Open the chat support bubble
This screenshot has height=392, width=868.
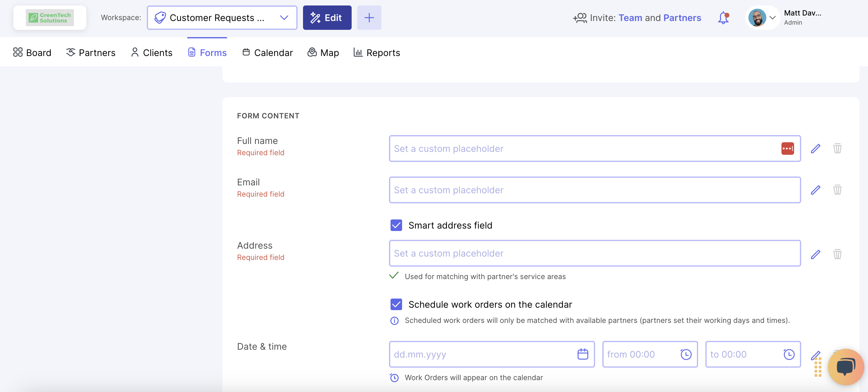[x=846, y=367]
